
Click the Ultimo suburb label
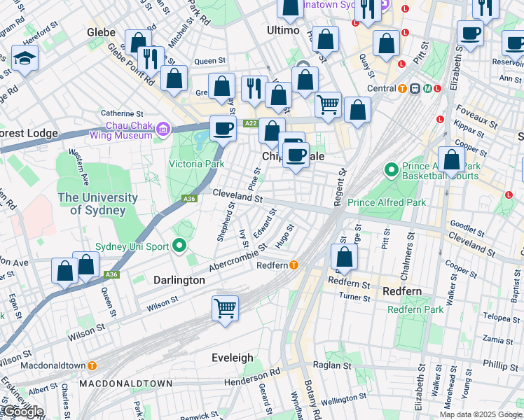pos(283,31)
